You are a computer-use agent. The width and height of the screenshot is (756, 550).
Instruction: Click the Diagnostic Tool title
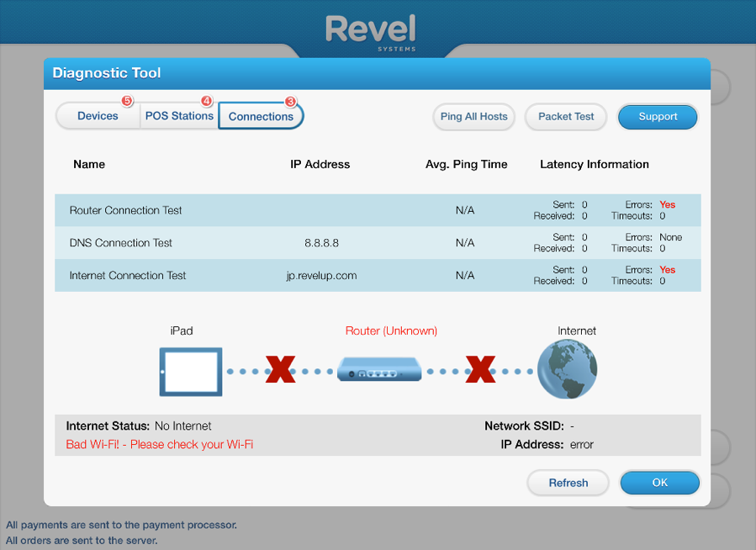pos(107,73)
